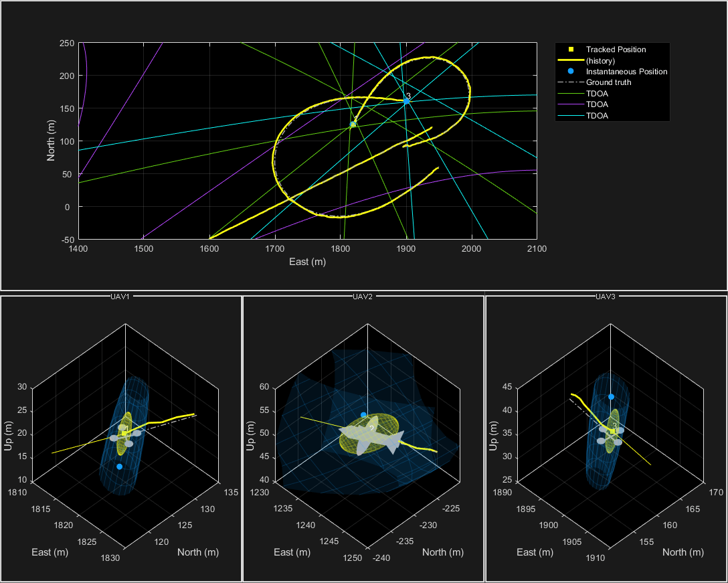Click the blue instantaneous position dot in UAV3 plot
Screen dimensions: 728x583
coord(611,397)
